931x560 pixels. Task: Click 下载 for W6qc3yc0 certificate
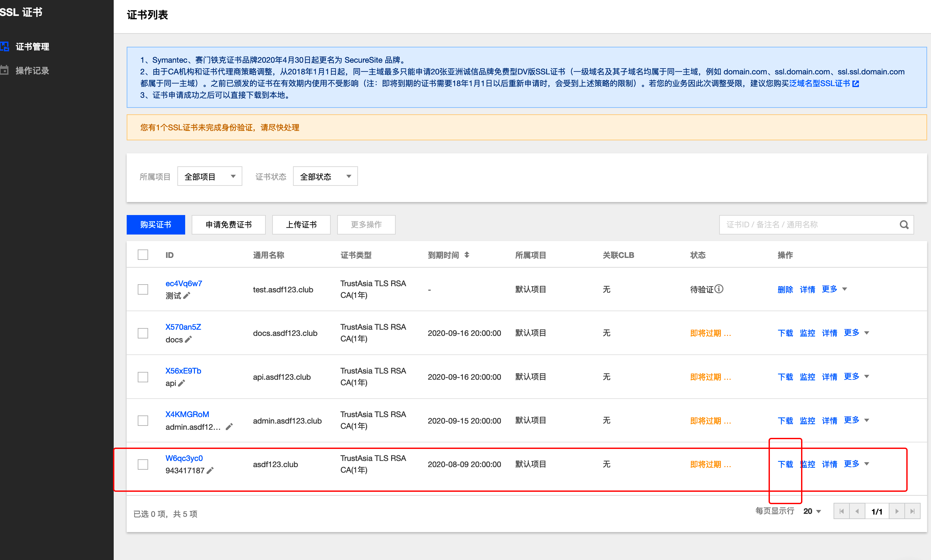point(785,465)
